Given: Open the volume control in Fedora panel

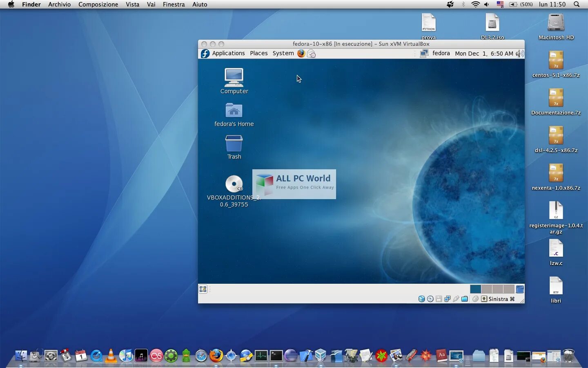Looking at the screenshot, I should [x=519, y=54].
